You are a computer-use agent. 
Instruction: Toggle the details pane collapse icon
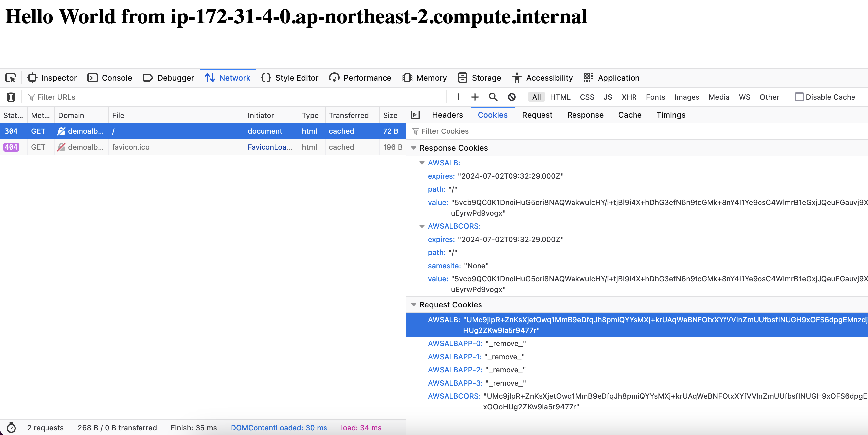click(416, 115)
